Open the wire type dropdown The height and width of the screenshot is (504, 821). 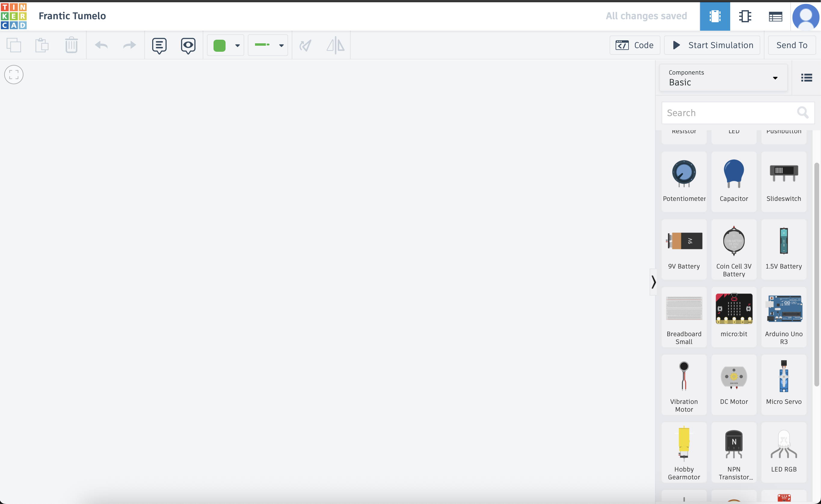[281, 45]
